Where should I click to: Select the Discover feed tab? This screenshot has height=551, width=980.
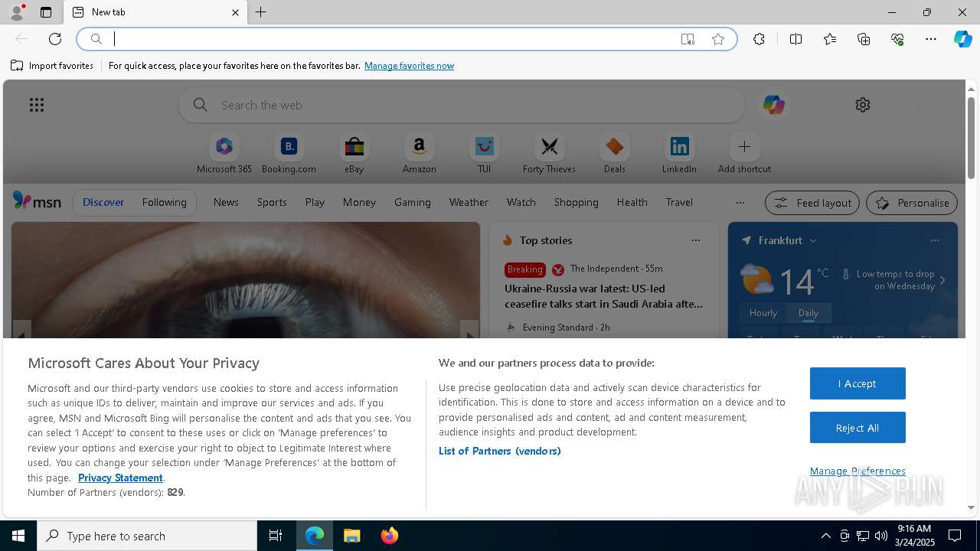(x=103, y=202)
